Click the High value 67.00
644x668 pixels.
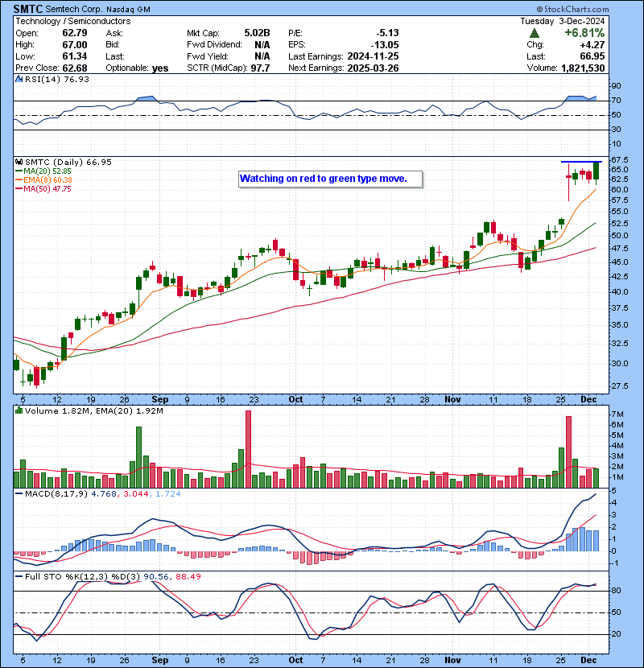coord(75,45)
